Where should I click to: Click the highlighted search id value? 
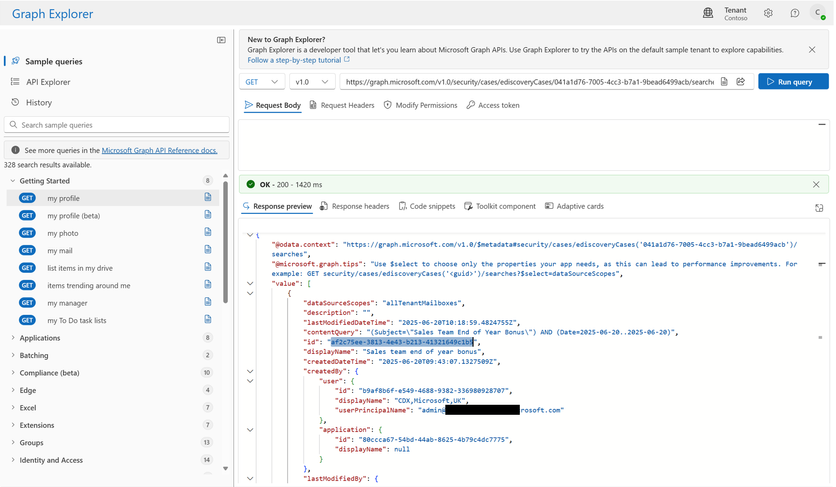pyautogui.click(x=402, y=342)
